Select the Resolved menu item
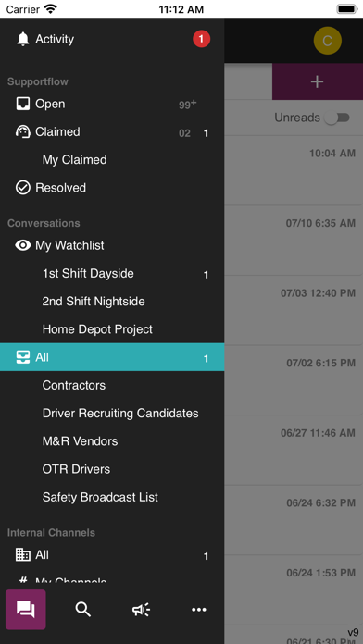363x644 pixels. (112, 188)
